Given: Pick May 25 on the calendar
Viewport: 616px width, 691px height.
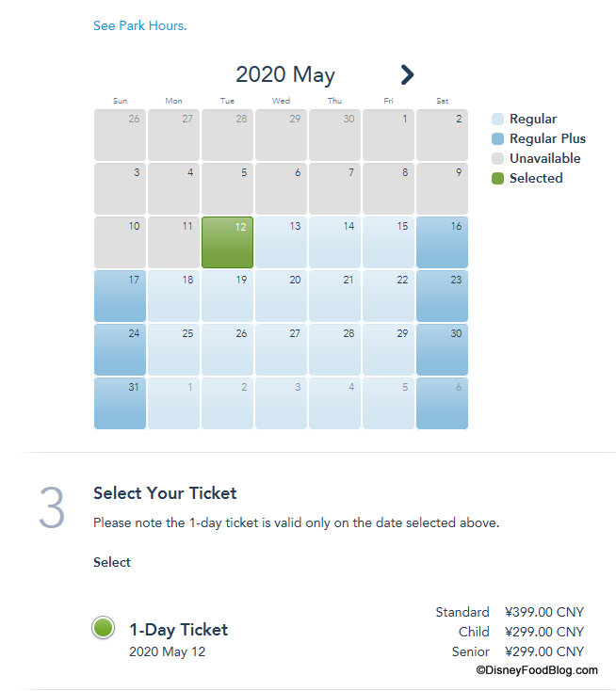Looking at the screenshot, I should coord(173,349).
